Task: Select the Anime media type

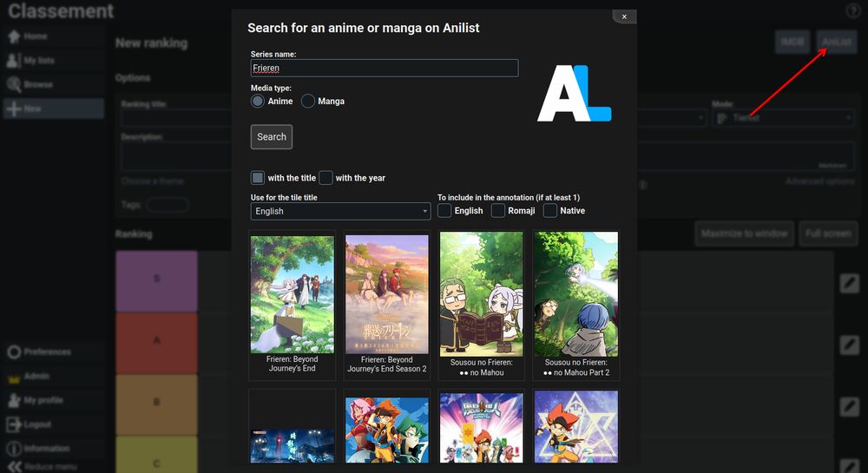Action: [x=258, y=102]
